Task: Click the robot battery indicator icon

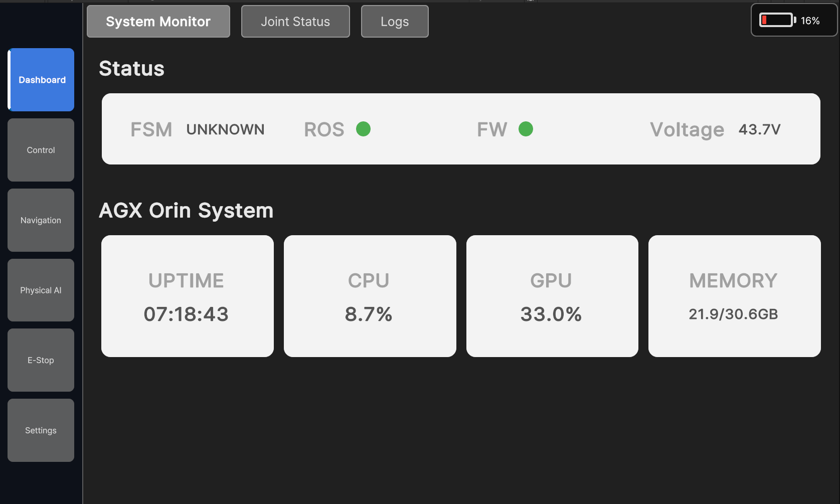Action: click(x=777, y=20)
